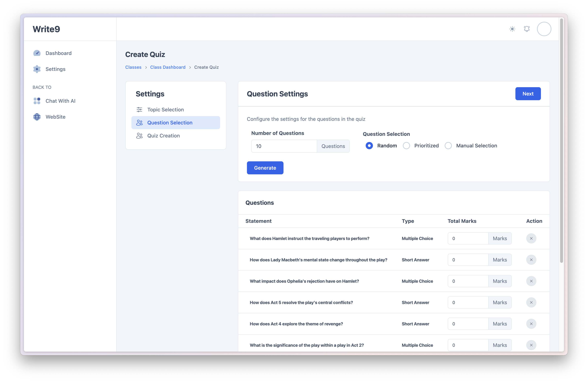
Task: Click the Chat With AI grid icon
Action: (37, 101)
